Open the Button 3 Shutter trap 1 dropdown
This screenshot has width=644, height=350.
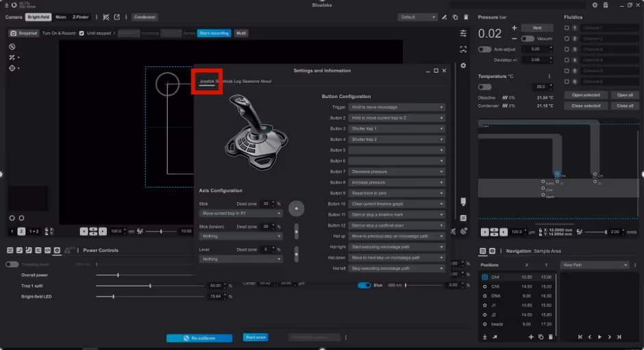[x=397, y=129]
